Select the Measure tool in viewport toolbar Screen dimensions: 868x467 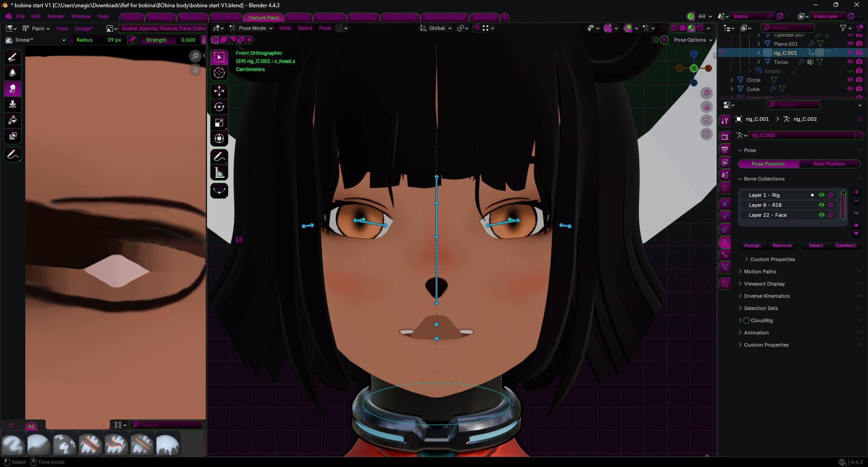coord(219,173)
